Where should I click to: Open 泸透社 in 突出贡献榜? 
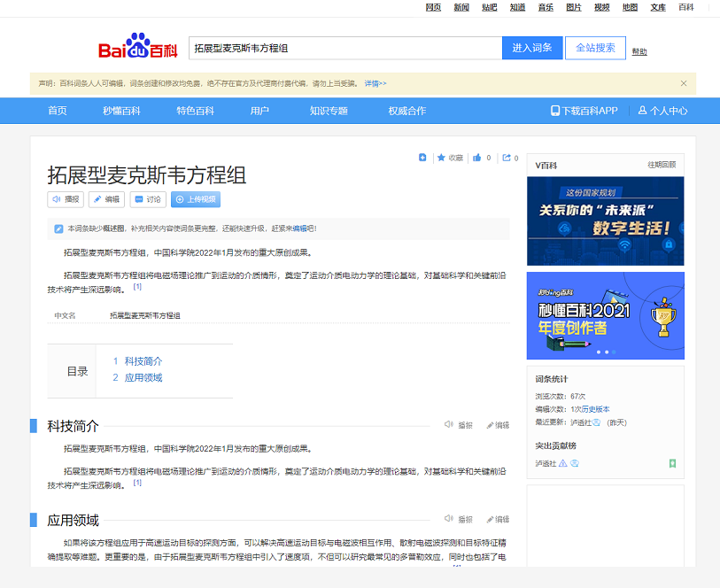coord(546,464)
